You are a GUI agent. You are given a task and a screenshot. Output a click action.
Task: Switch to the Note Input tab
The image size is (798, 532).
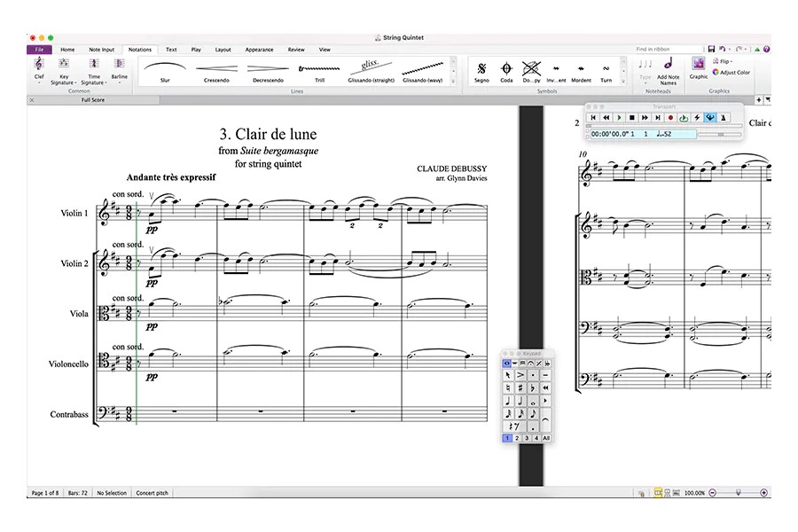coord(101,50)
